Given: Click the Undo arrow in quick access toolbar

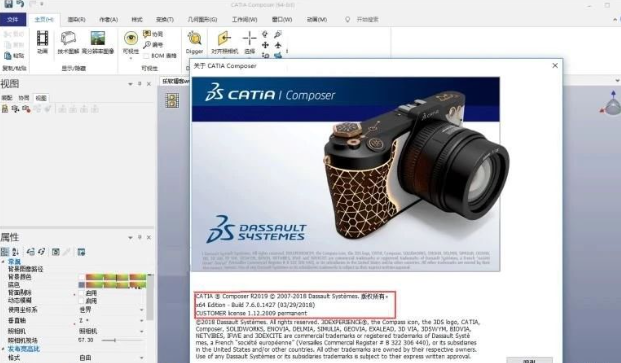Looking at the screenshot, I should 20,4.
